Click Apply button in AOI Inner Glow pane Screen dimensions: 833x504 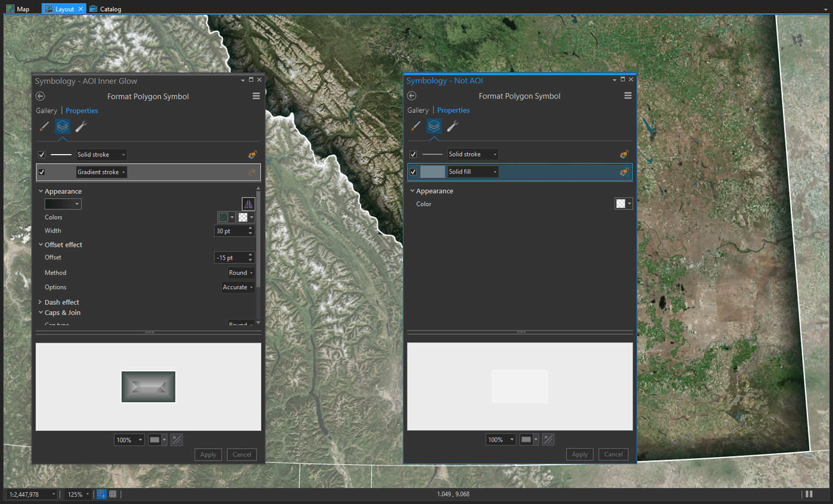pos(208,455)
